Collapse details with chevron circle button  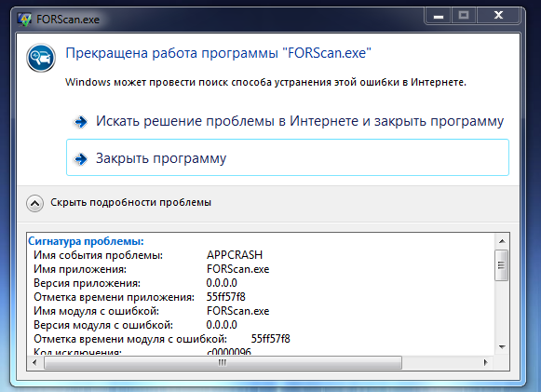click(34, 203)
